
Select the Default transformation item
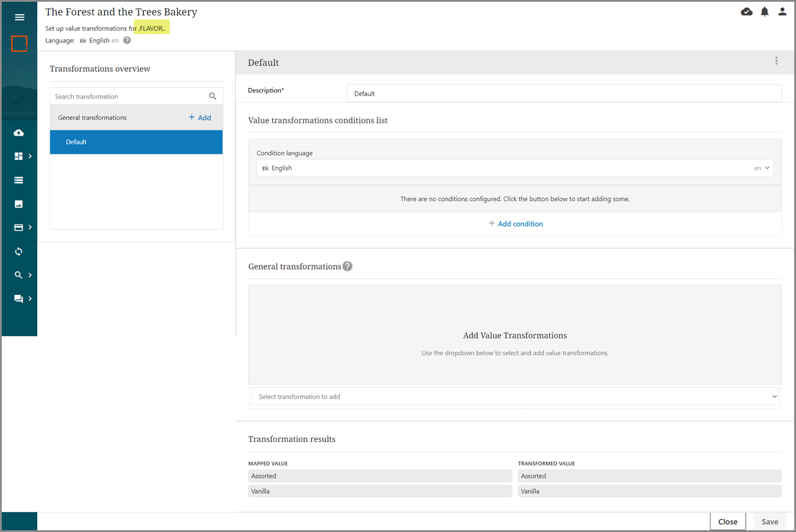tap(136, 142)
